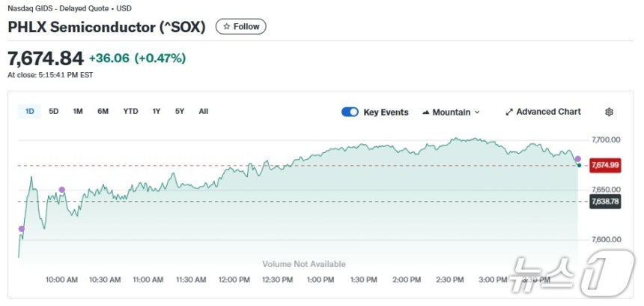The height and width of the screenshot is (306, 644).
Task: Switch to the 5D time range
Action: (54, 111)
